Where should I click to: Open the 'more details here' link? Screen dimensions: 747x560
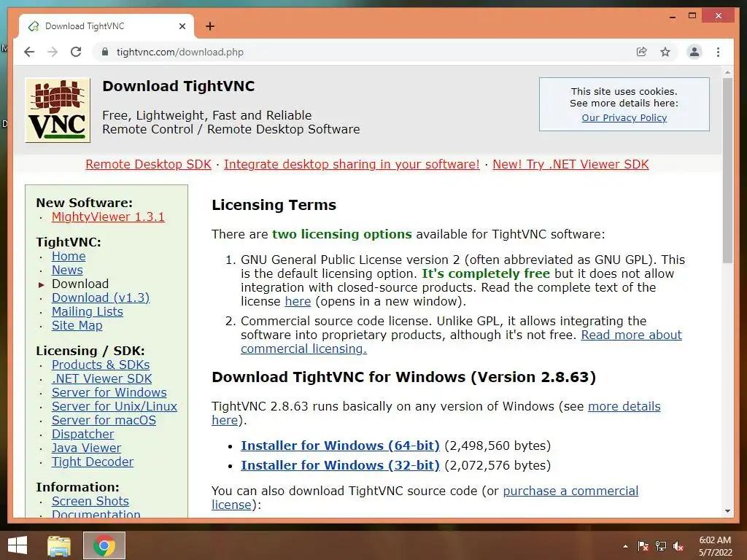(x=624, y=406)
